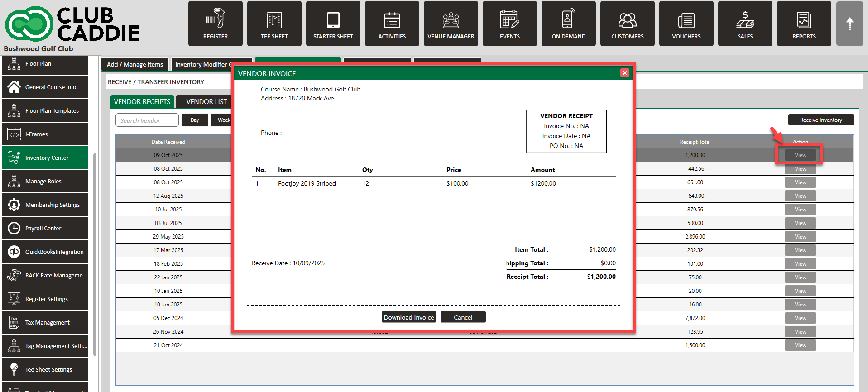The width and height of the screenshot is (868, 392).
Task: Select the Add / Manage Items tab
Action: (135, 64)
